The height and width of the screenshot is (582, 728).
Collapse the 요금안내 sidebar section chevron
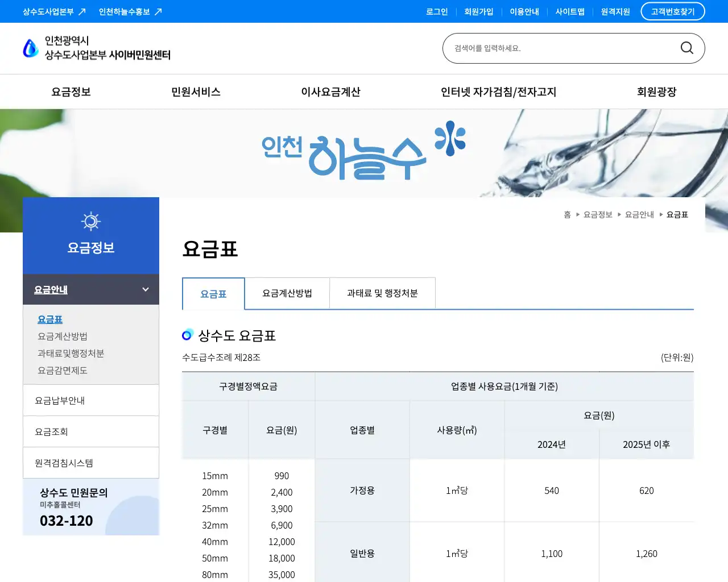point(146,289)
